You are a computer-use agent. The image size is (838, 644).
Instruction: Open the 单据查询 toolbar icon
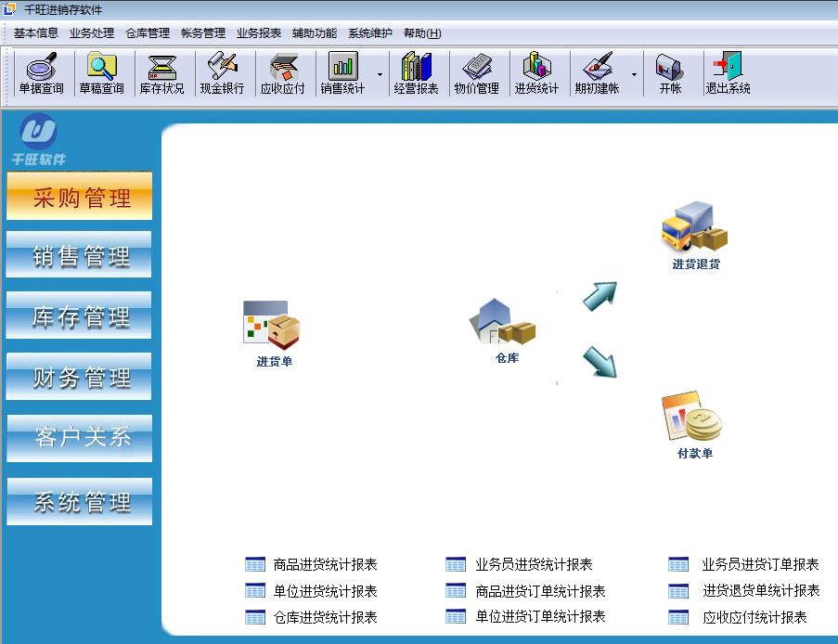point(41,73)
